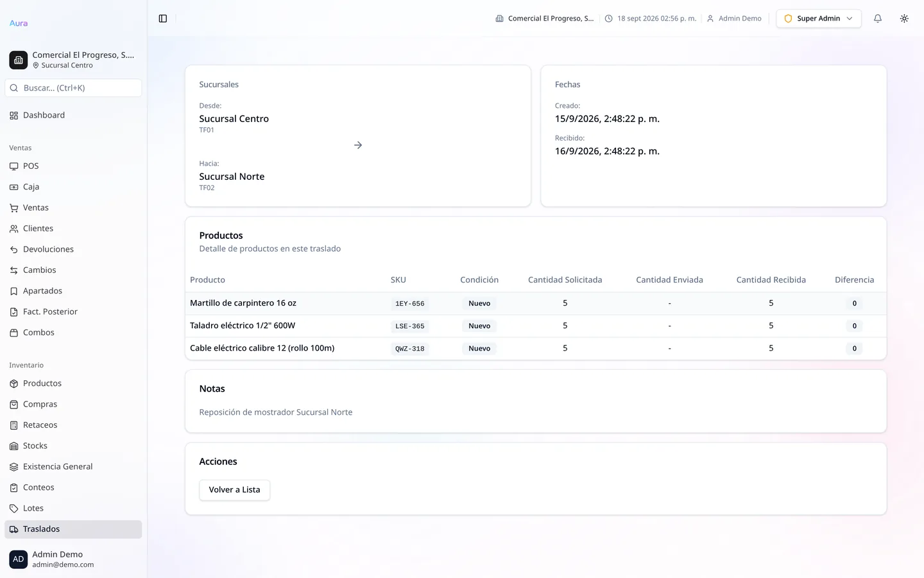Open the Super Admin role dropdown
The width and height of the screenshot is (924, 578).
tap(819, 19)
